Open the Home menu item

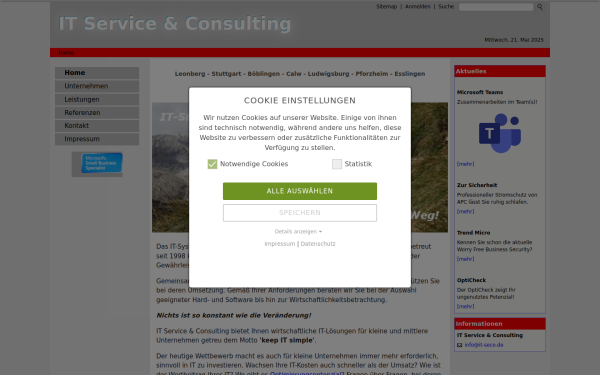click(97, 73)
